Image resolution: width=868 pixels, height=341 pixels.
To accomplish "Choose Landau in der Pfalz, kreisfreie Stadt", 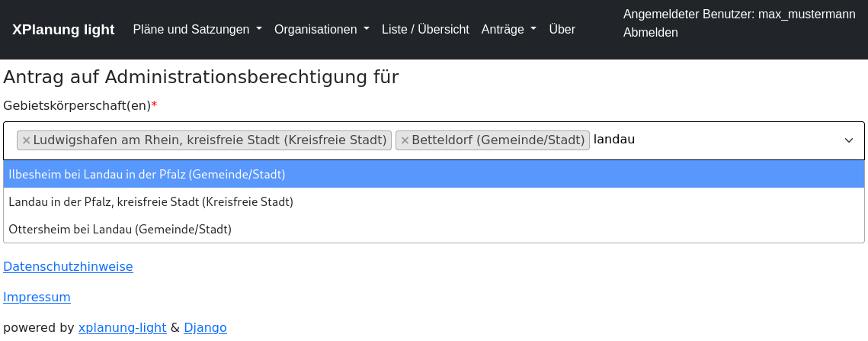I will click(151, 202).
